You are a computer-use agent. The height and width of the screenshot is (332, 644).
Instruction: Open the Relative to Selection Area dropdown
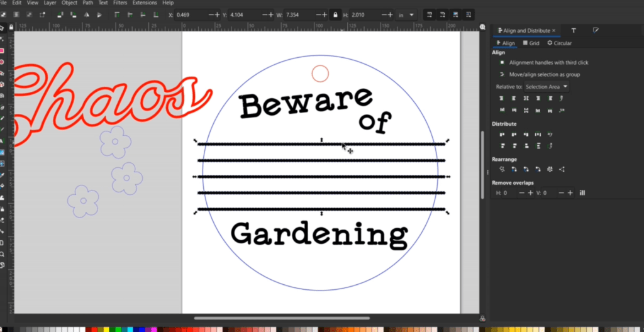(x=547, y=87)
